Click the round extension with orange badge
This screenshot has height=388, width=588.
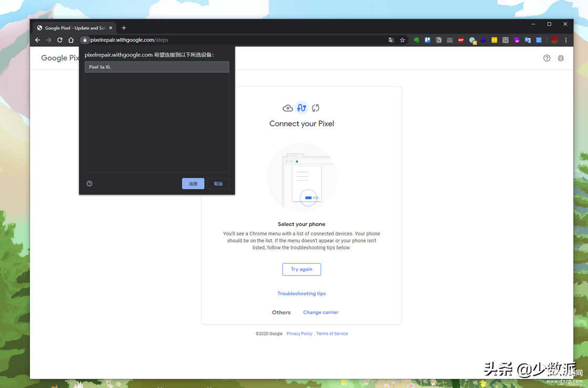coord(472,40)
